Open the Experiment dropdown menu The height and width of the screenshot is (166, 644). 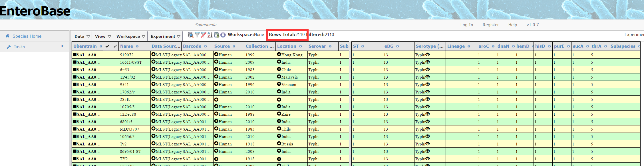[x=166, y=36]
